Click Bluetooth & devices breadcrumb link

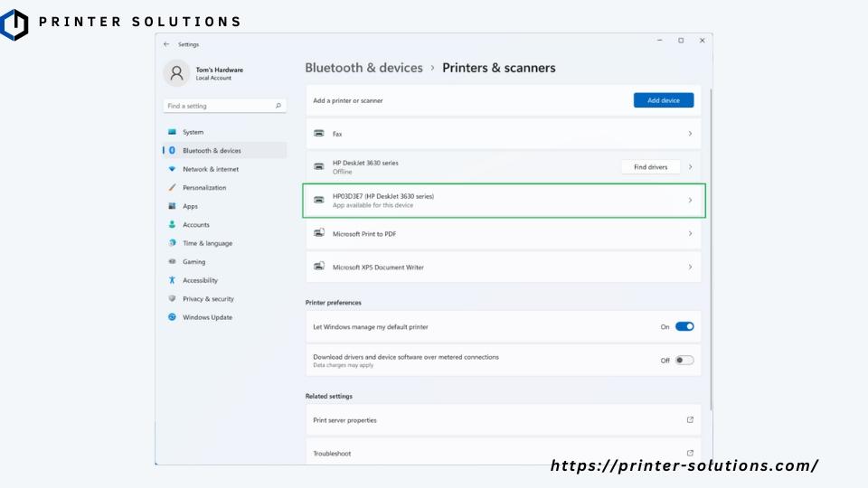(x=363, y=68)
